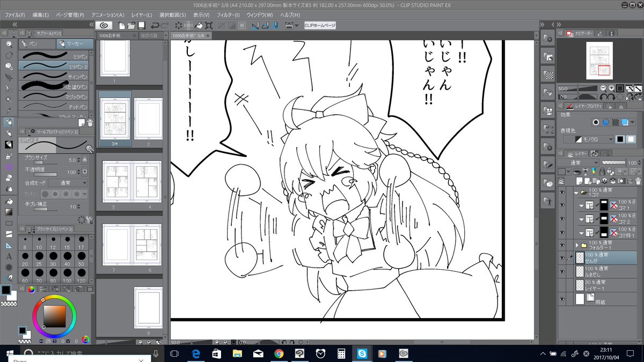
Task: Click Open file icon in toolbar
Action: point(131,25)
